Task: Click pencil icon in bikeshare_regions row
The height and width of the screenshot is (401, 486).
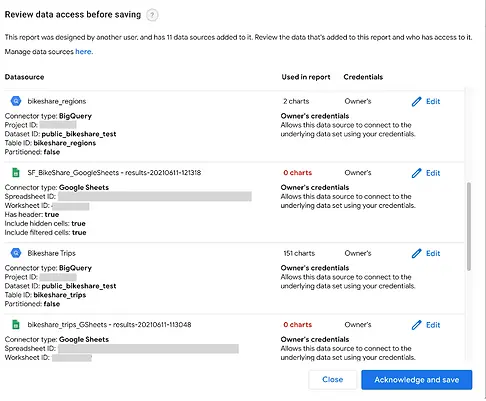Action: pos(416,101)
